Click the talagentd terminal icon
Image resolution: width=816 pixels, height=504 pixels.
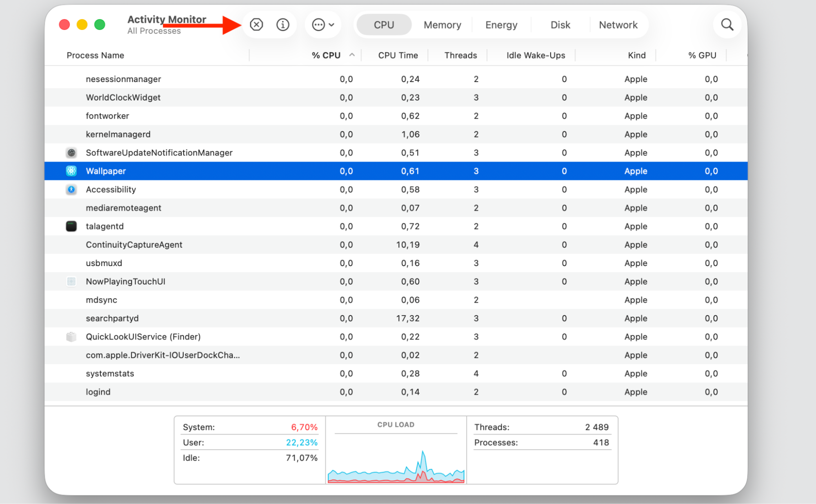pos(71,226)
